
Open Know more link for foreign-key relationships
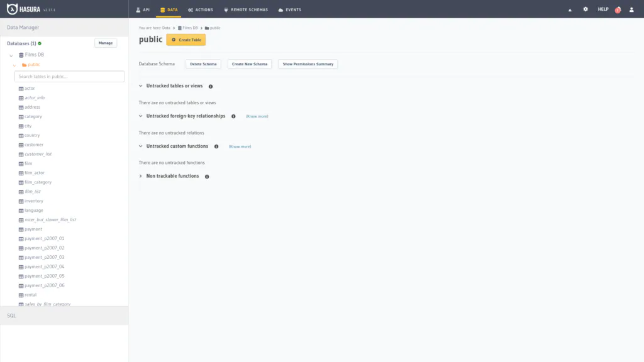click(257, 116)
